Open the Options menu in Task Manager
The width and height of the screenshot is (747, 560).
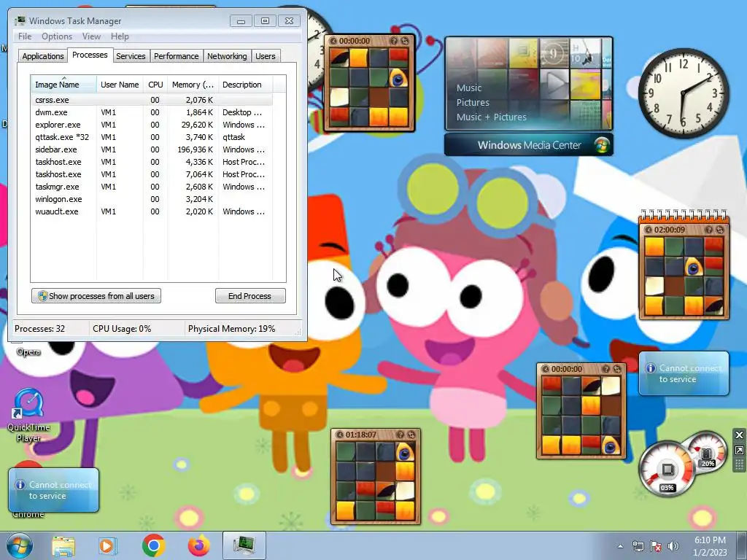point(57,36)
